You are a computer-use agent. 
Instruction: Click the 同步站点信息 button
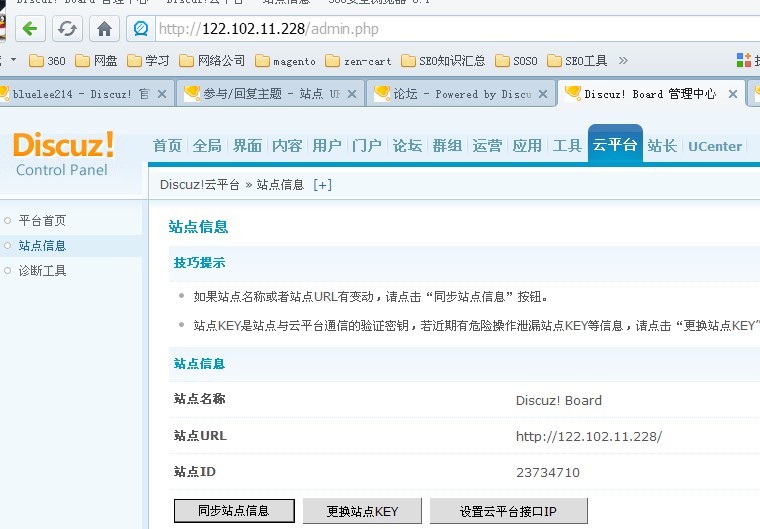coord(234,511)
